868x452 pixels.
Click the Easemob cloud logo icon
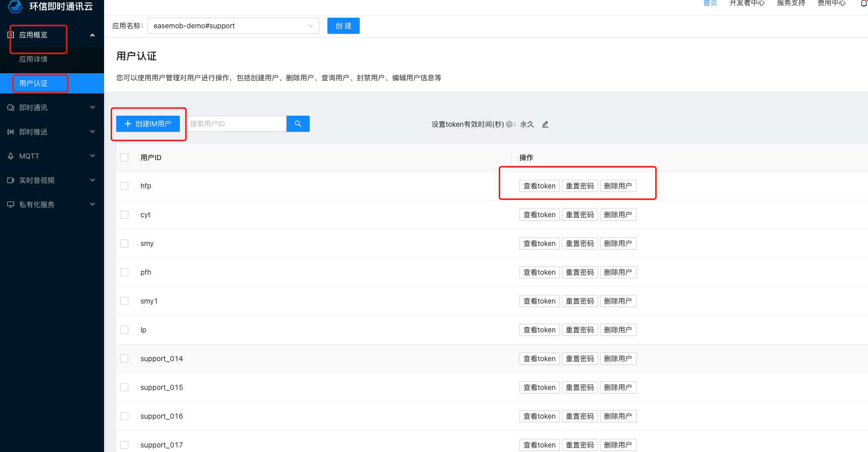point(15,6)
